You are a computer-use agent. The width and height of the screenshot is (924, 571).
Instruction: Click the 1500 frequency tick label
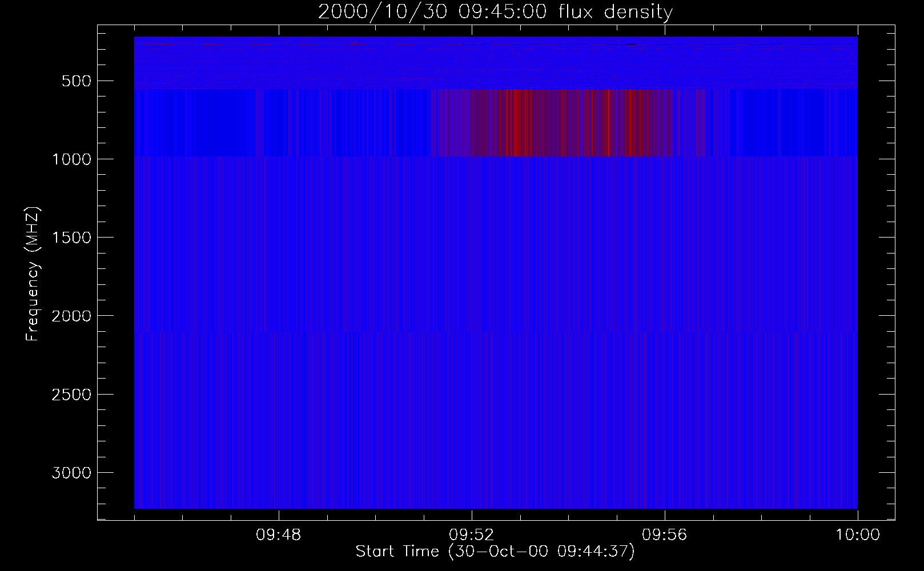pos(71,238)
